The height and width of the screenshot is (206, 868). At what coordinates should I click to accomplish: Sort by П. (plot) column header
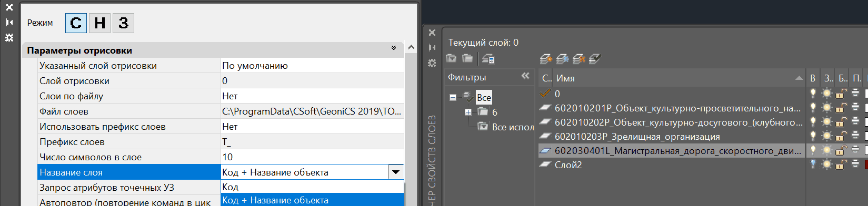click(856, 78)
